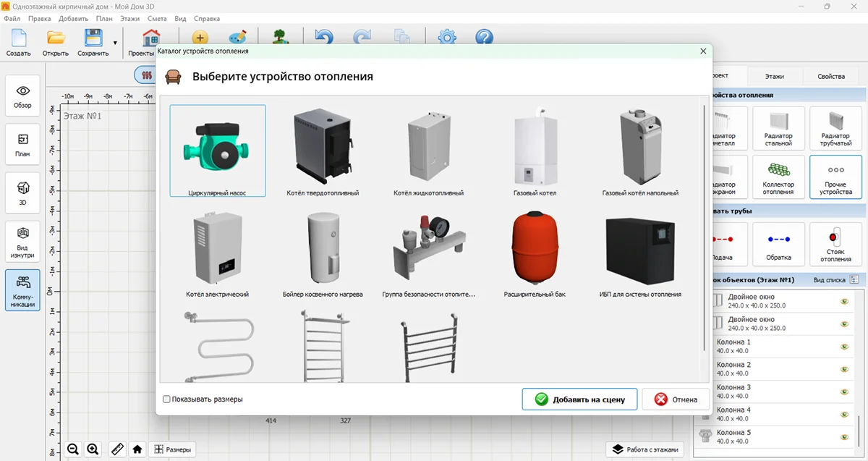The image size is (868, 461).
Task: Toggle visibility of Колонна 1
Action: pos(843,347)
